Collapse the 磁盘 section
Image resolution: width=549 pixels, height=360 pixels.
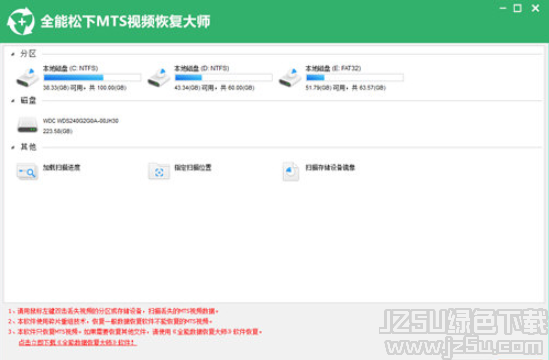click(x=13, y=101)
